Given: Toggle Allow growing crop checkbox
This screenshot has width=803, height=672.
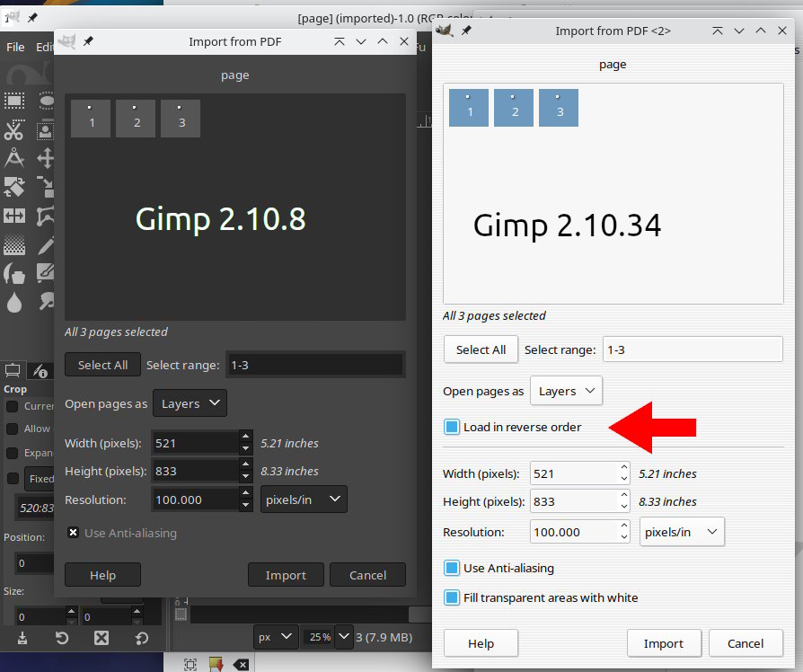Looking at the screenshot, I should (x=12, y=429).
